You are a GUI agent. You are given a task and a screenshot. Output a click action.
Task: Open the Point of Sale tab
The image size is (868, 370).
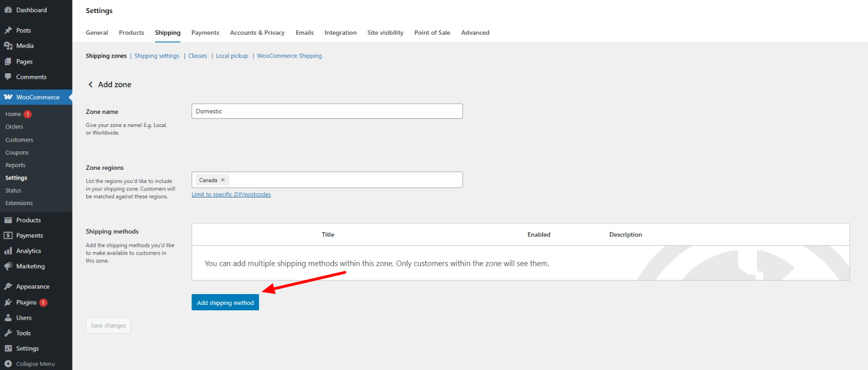coord(432,33)
